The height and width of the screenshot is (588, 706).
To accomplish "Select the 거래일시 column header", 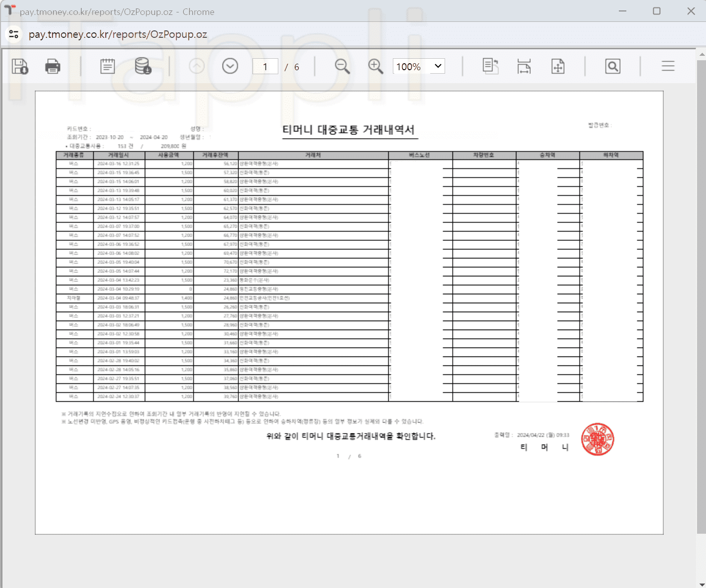I will coord(118,155).
